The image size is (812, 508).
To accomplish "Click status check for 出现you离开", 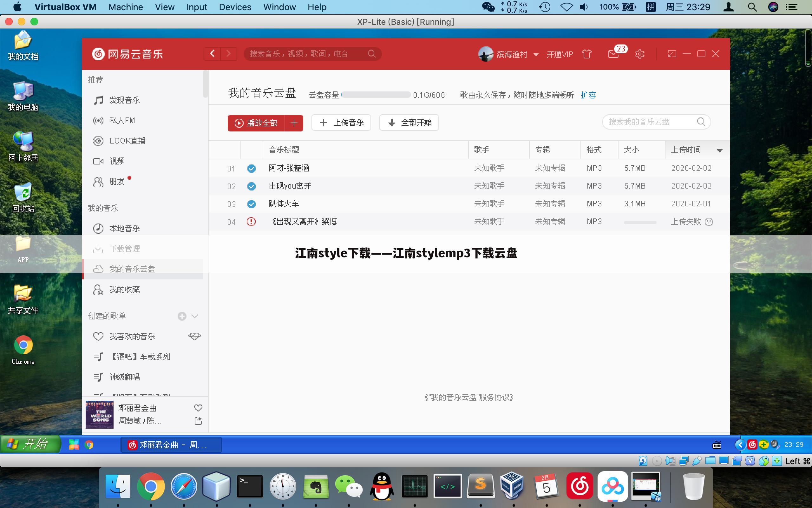I will click(251, 186).
